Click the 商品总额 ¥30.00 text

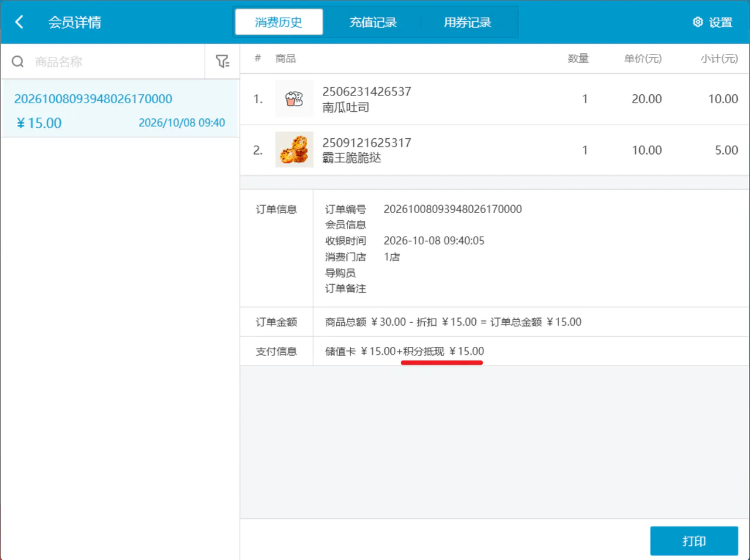tap(366, 322)
